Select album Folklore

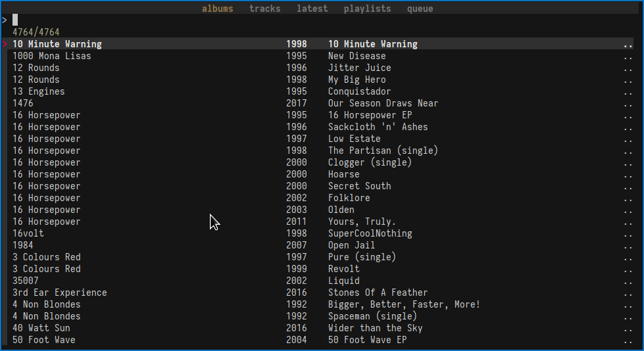349,199
